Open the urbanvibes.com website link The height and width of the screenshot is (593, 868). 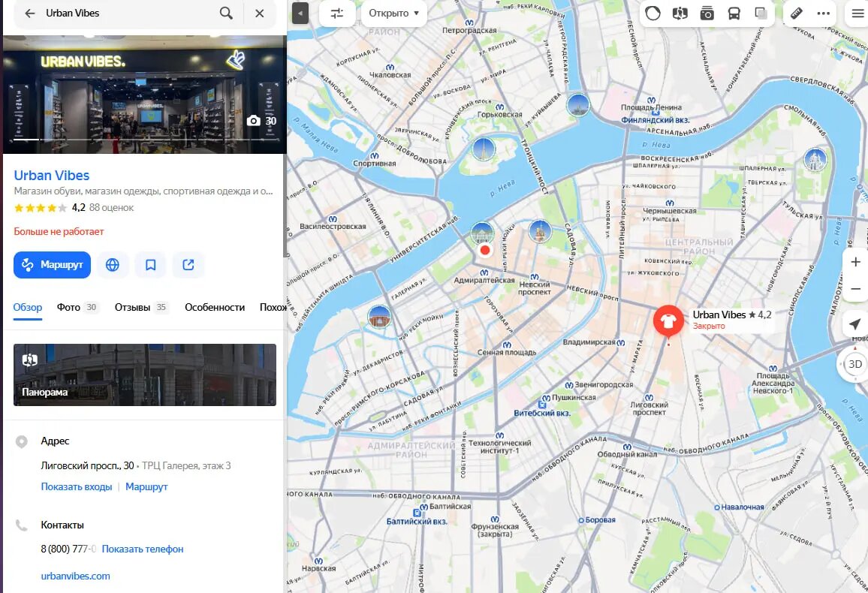(x=75, y=576)
